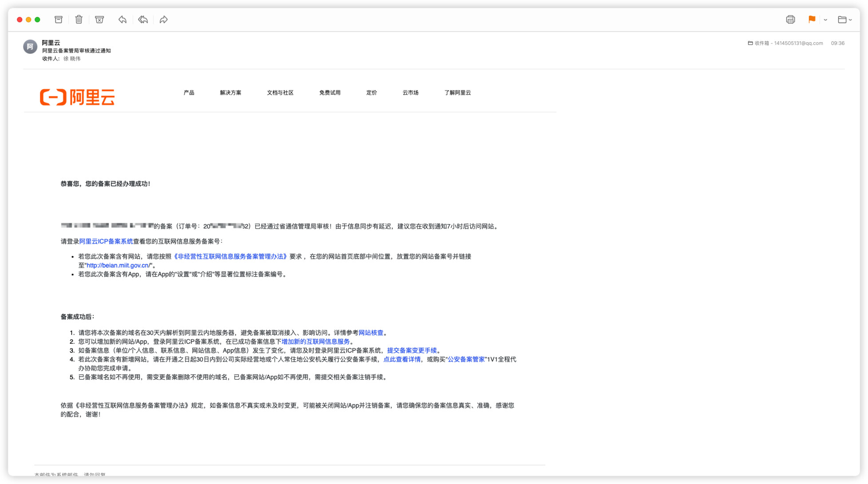Open the 产品 navigation item
The width and height of the screenshot is (868, 484).
tap(189, 93)
